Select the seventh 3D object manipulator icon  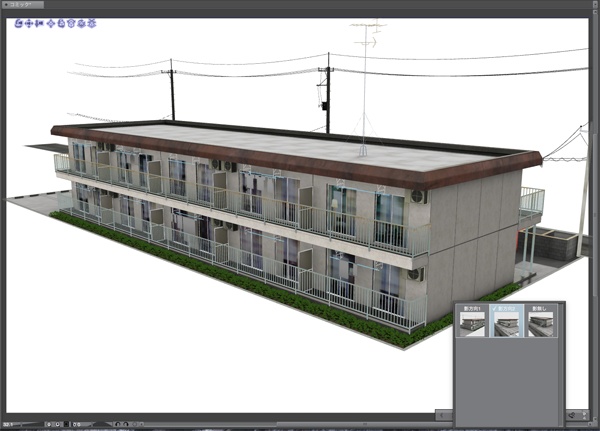pyautogui.click(x=81, y=24)
